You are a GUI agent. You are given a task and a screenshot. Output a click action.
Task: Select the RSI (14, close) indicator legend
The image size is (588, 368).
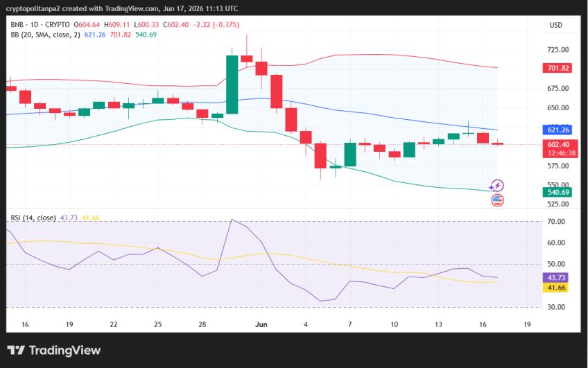(x=33, y=218)
